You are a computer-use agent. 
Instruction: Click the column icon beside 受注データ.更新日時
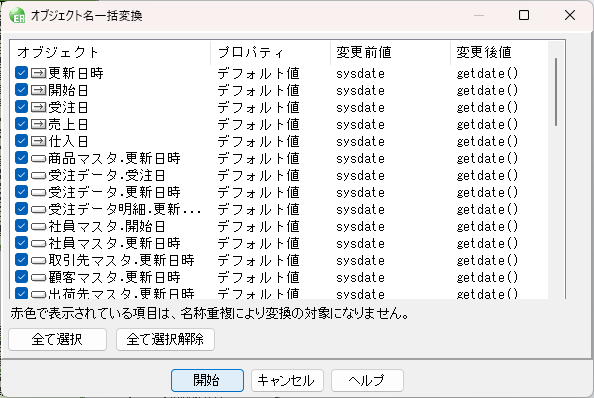[38, 193]
